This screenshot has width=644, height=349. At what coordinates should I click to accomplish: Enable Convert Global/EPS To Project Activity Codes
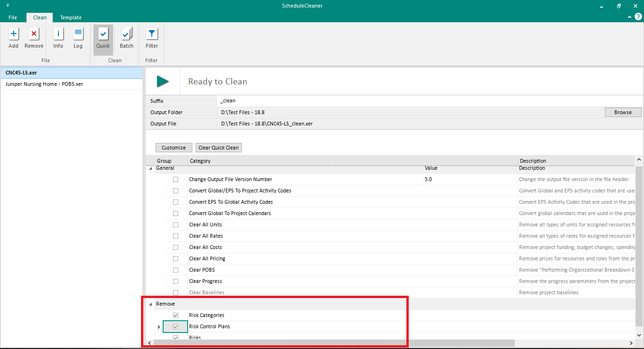point(175,191)
